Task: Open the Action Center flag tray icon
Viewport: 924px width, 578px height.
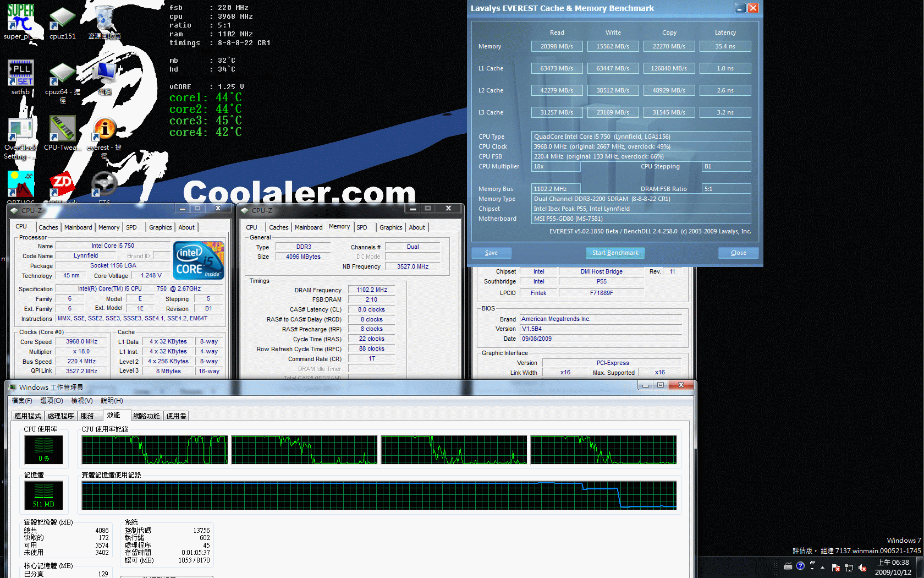Action: tap(836, 568)
